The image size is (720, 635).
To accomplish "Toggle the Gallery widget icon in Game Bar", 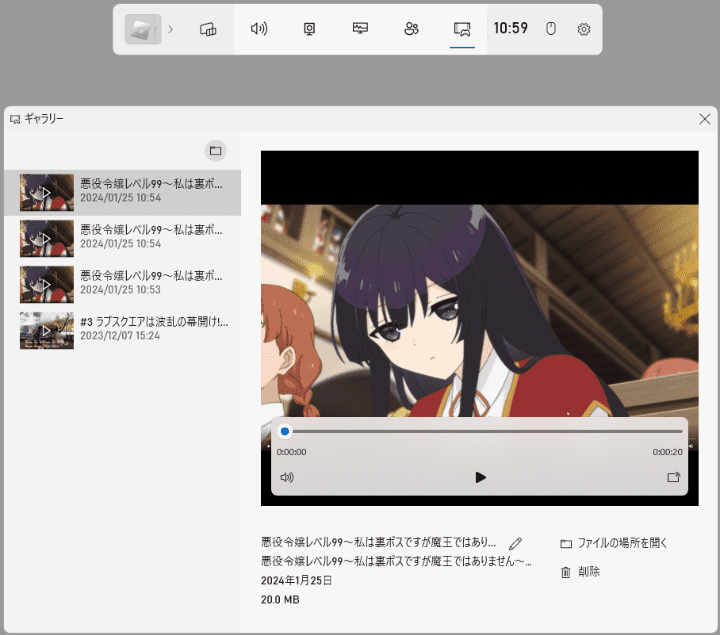I will point(462,29).
